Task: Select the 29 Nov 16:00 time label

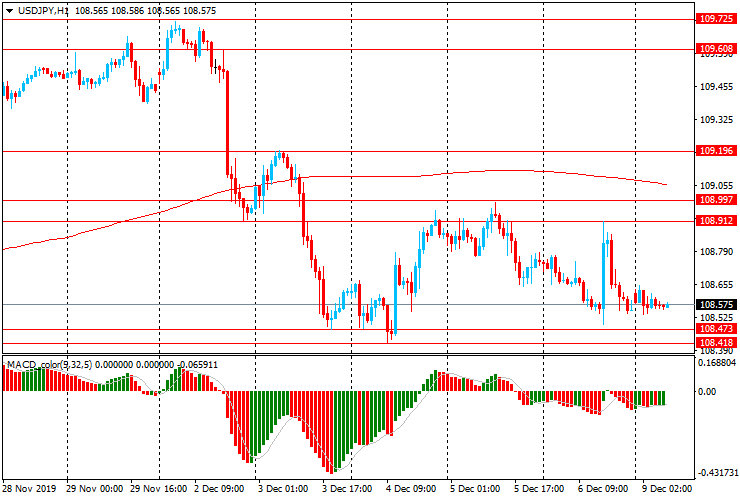Action: 159,488
